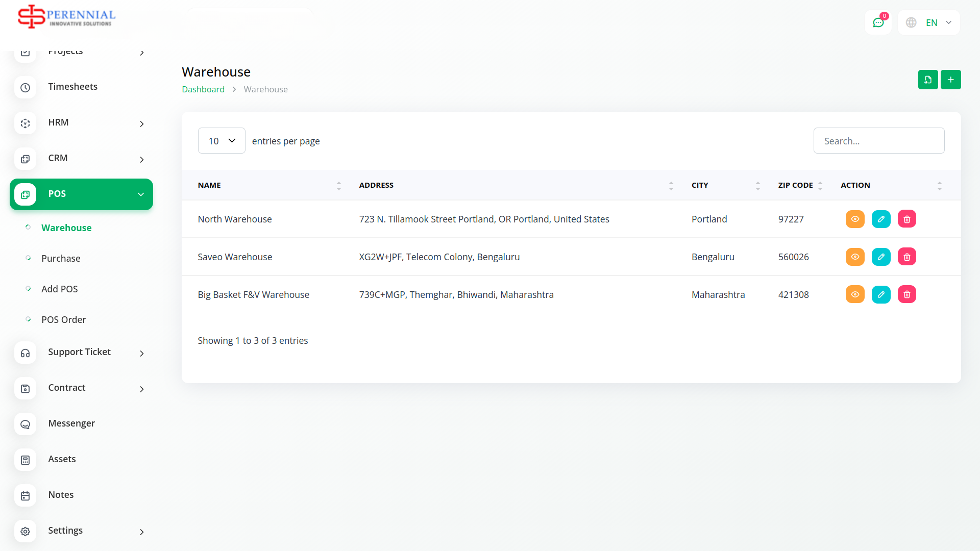This screenshot has width=980, height=551.
Task: Open the messages chat notification icon
Action: tap(878, 22)
